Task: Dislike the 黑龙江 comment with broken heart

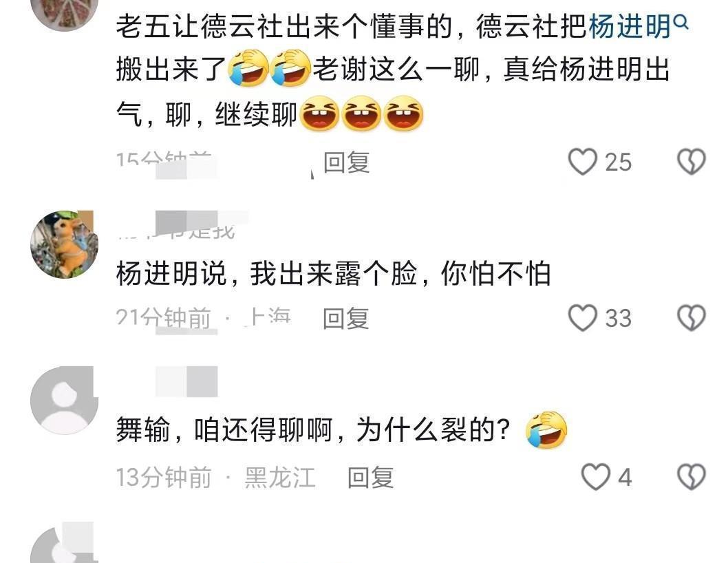Action: [x=692, y=477]
